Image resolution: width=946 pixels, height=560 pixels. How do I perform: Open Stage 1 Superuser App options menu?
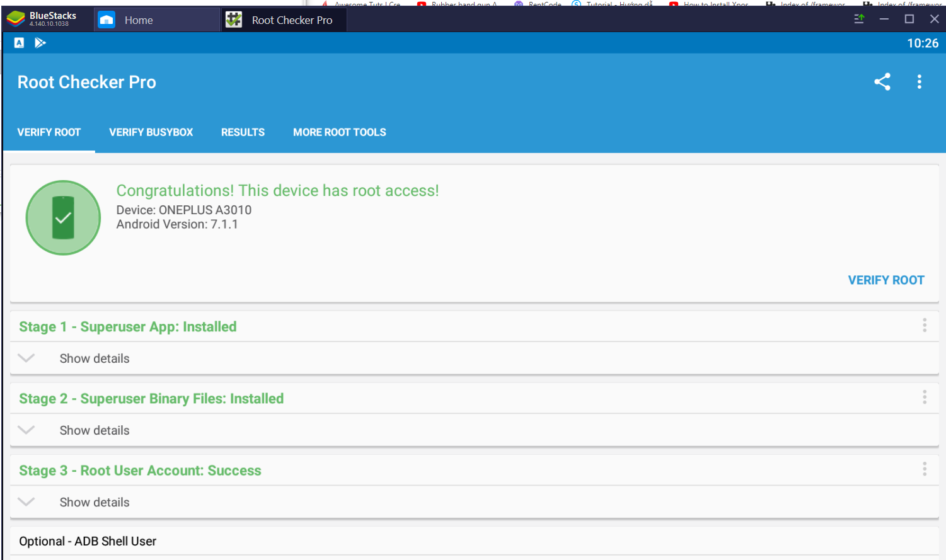point(925,325)
